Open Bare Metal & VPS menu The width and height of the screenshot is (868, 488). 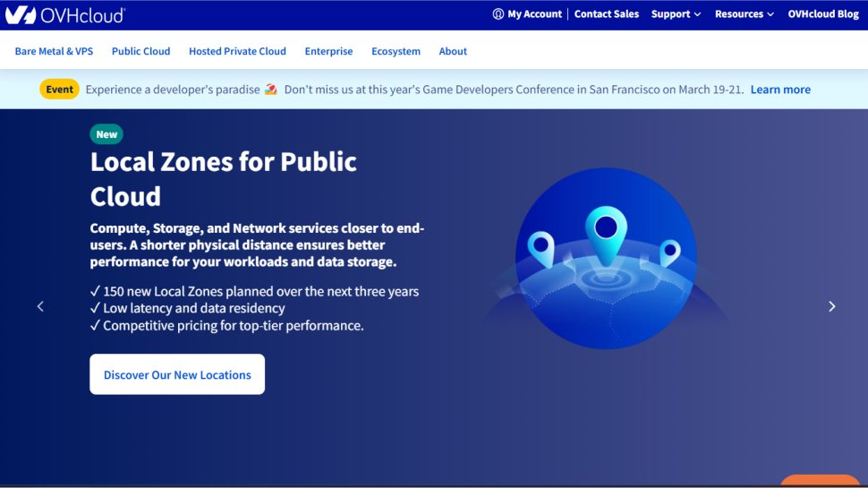54,51
